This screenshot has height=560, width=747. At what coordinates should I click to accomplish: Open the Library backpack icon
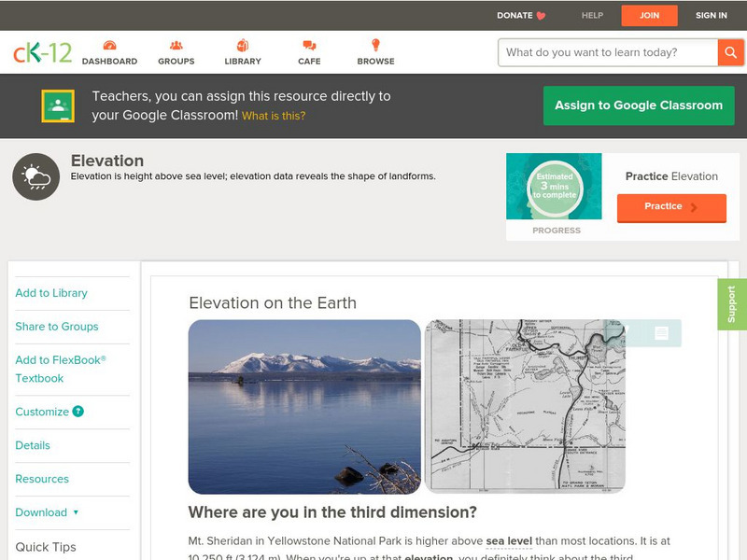[x=243, y=45]
